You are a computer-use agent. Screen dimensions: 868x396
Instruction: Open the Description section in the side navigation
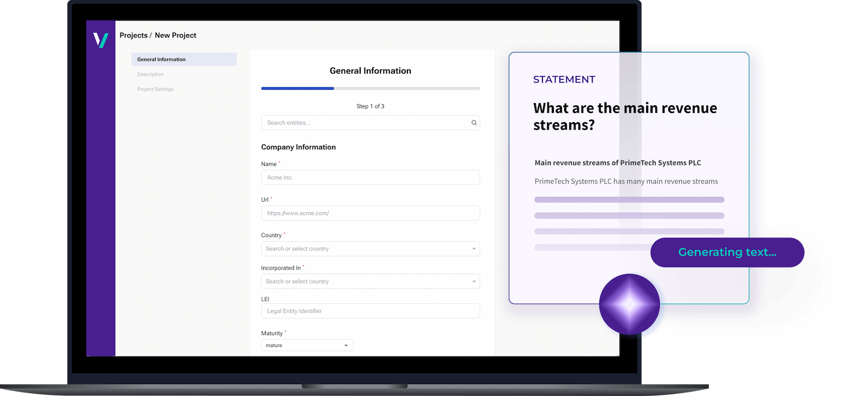[x=150, y=74]
